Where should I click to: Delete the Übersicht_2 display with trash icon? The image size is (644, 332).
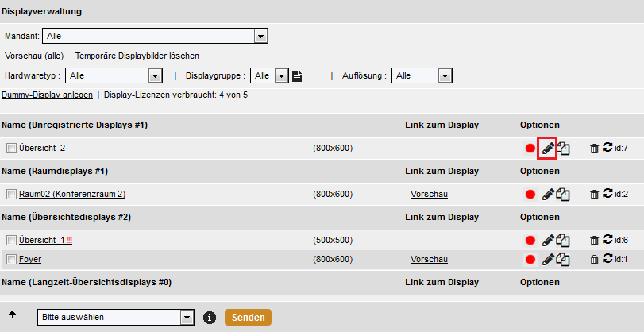pos(594,149)
